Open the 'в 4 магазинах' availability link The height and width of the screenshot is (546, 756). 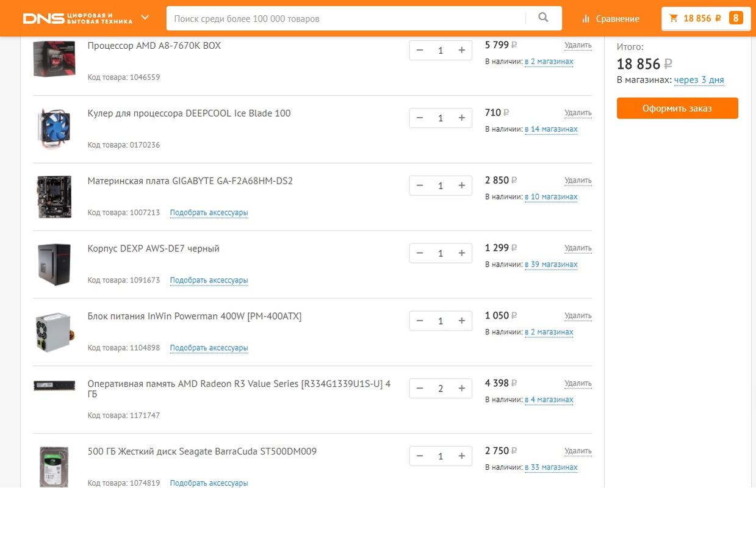[x=549, y=400]
